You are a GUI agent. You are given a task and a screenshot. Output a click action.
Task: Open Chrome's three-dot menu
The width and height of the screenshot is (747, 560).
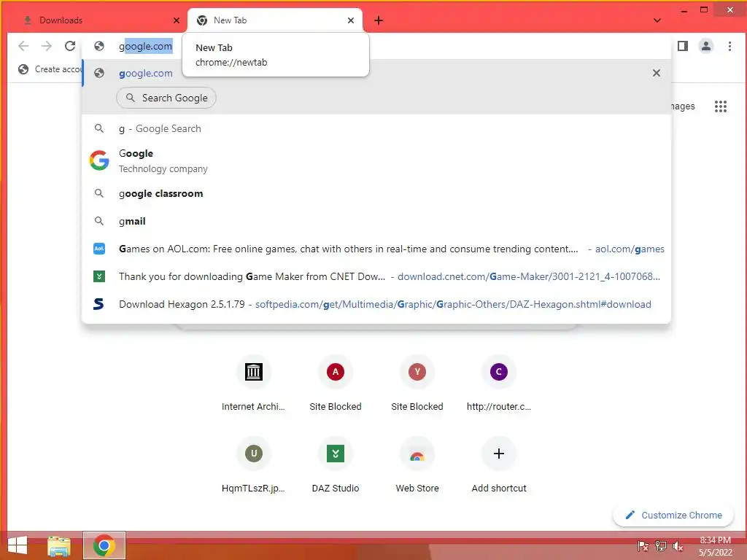(x=729, y=46)
